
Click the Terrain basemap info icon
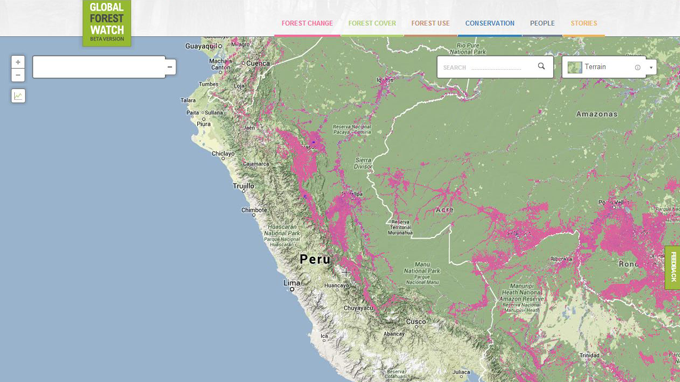click(x=638, y=67)
